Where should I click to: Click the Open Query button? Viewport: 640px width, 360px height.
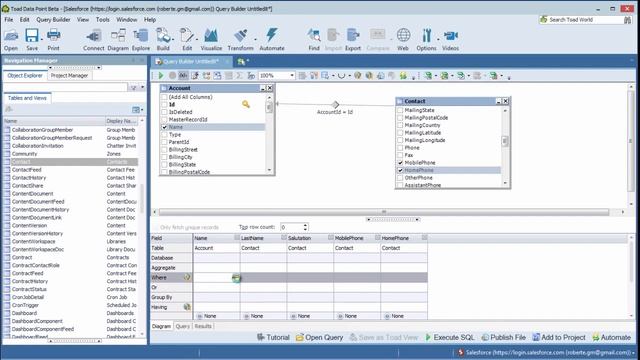(319, 338)
